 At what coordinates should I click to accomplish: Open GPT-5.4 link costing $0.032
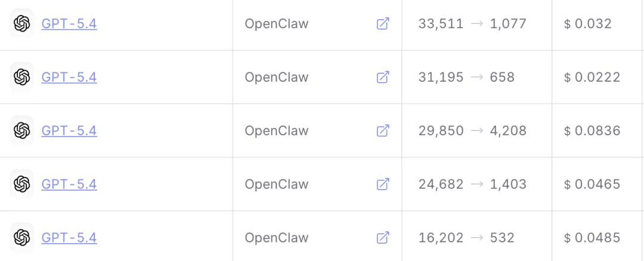69,24
